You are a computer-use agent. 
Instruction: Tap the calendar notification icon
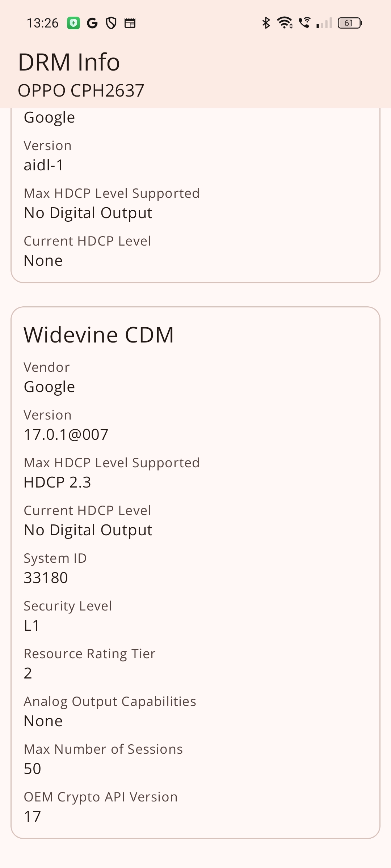point(130,23)
